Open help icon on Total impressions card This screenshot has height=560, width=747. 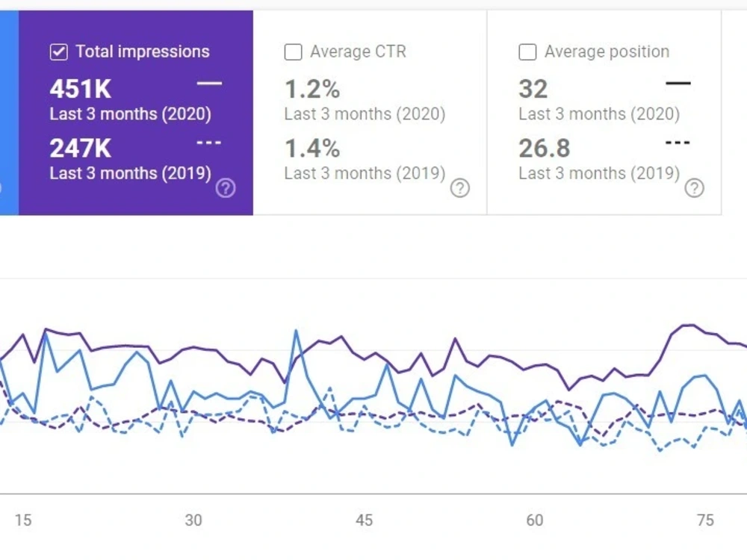pos(226,188)
